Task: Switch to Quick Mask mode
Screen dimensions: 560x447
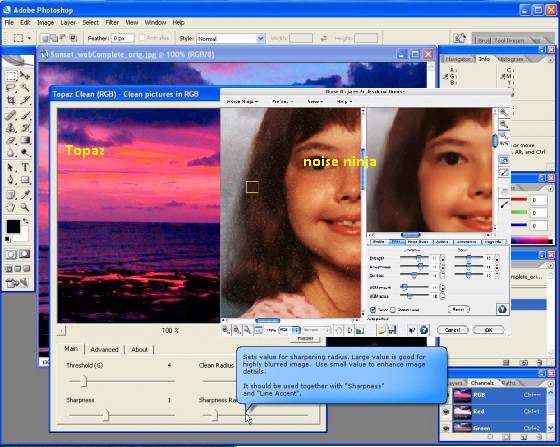Action: [24, 254]
